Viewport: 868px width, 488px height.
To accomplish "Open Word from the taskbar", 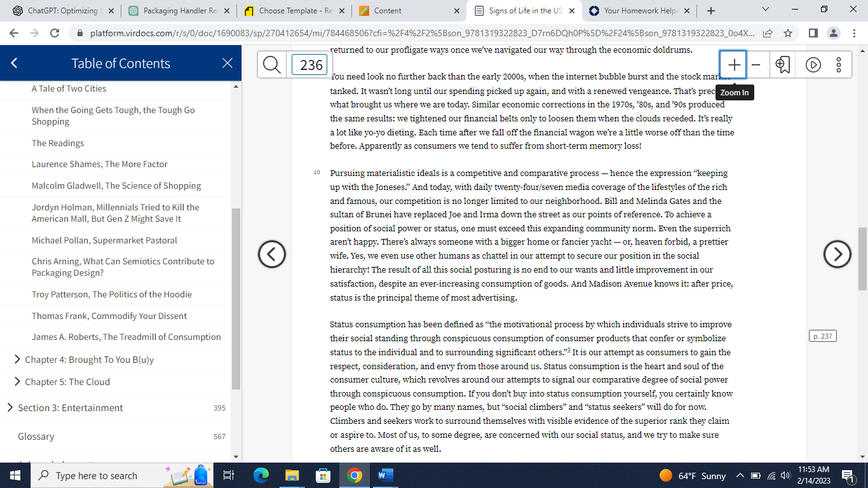I will (386, 475).
